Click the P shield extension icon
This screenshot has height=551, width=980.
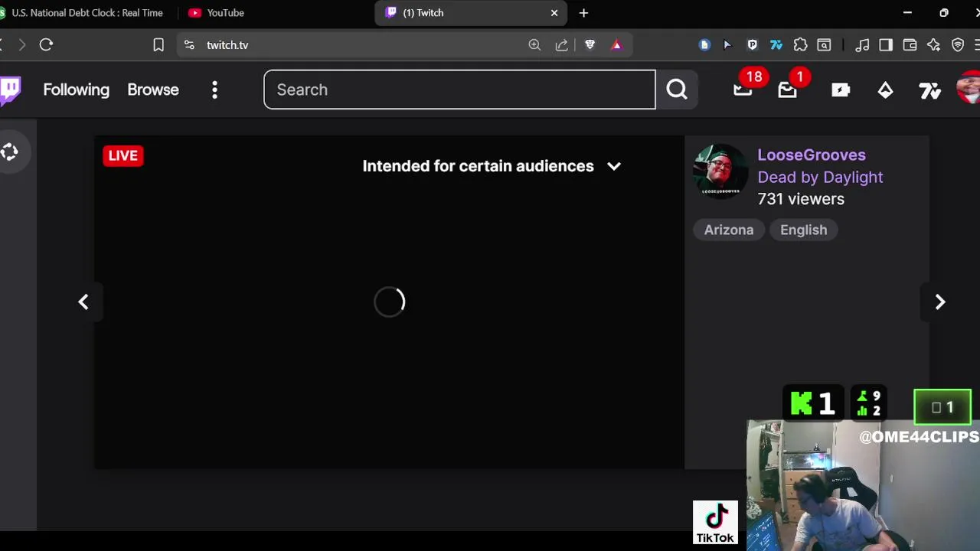pyautogui.click(x=752, y=45)
